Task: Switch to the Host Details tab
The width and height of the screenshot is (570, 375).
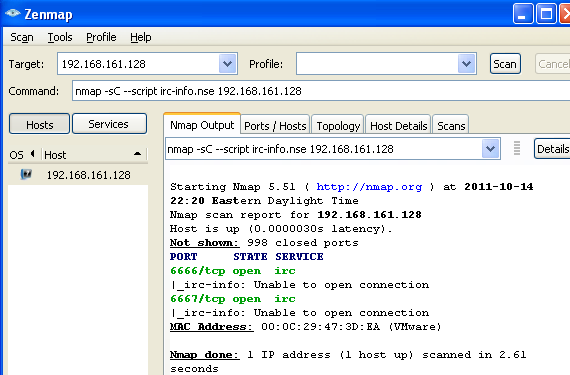Action: pos(398,126)
